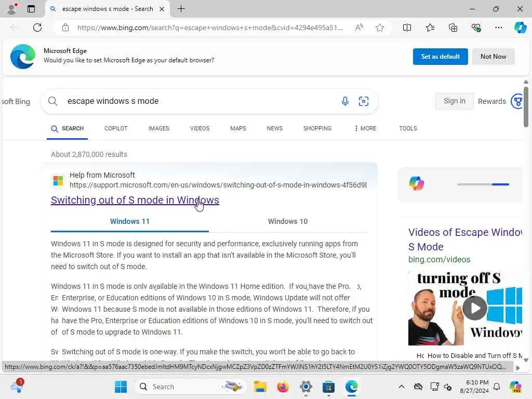532x399 pixels.
Task: Expand the MORE menu
Action: tap(365, 129)
